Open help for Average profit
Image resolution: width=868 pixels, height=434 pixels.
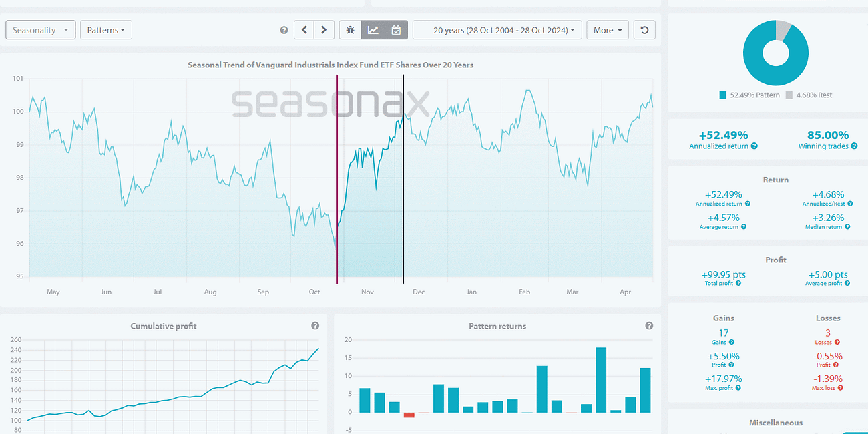point(848,284)
